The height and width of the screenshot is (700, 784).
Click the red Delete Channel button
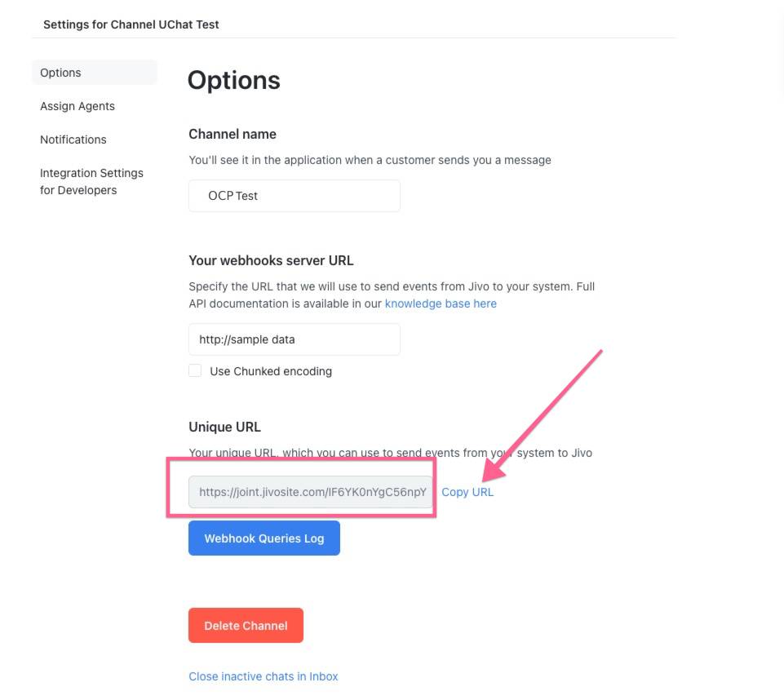246,626
